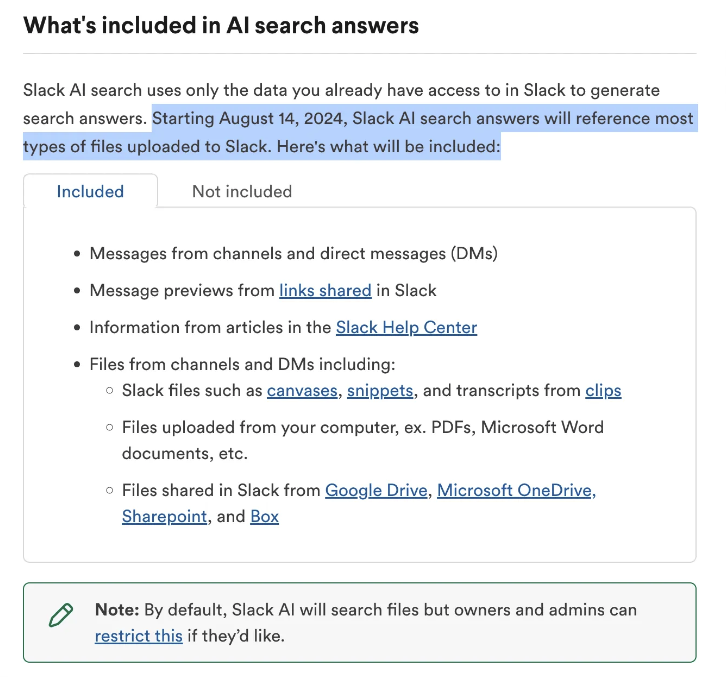
Task: Open the "links shared" hyperlink
Action: (325, 290)
